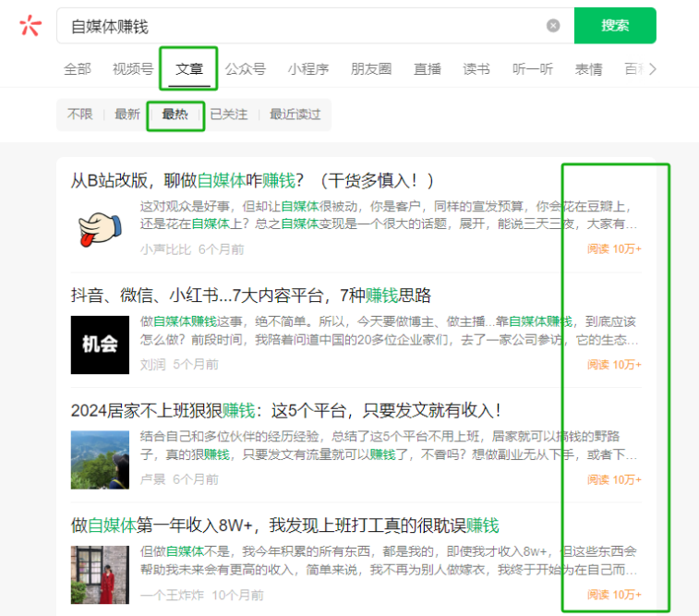Click the green 搜索 button

tap(615, 26)
